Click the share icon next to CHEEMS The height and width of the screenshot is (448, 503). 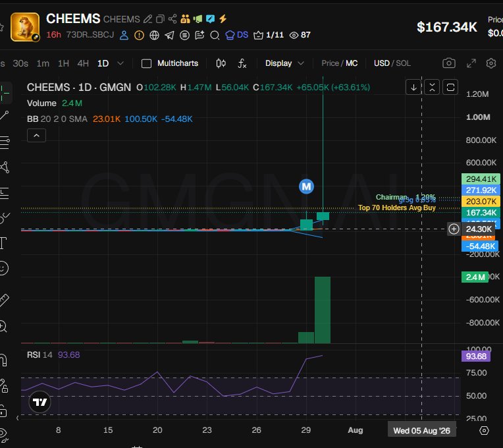point(172,19)
